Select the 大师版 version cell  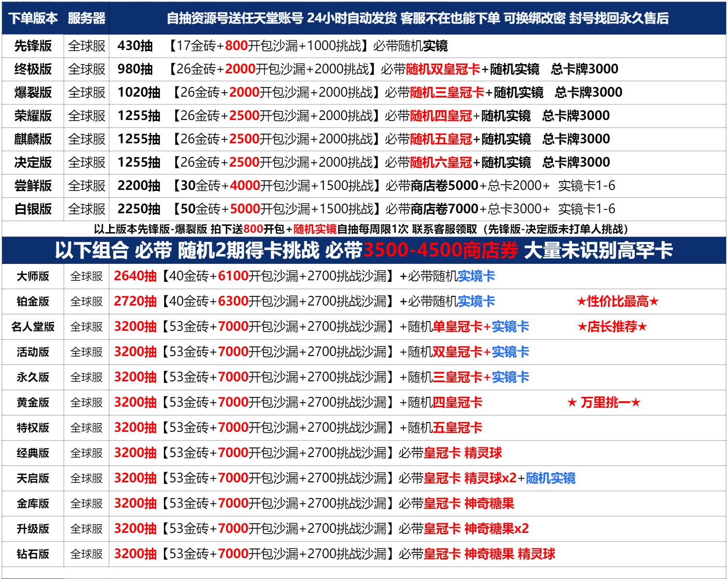pyautogui.click(x=33, y=276)
